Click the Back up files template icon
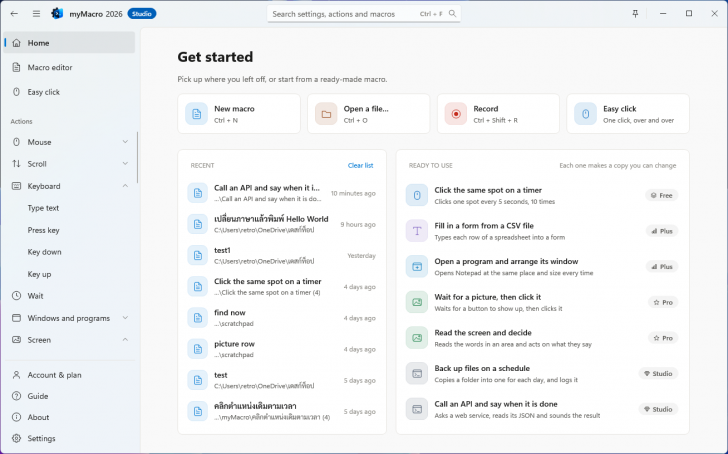The image size is (728, 454). (x=417, y=374)
